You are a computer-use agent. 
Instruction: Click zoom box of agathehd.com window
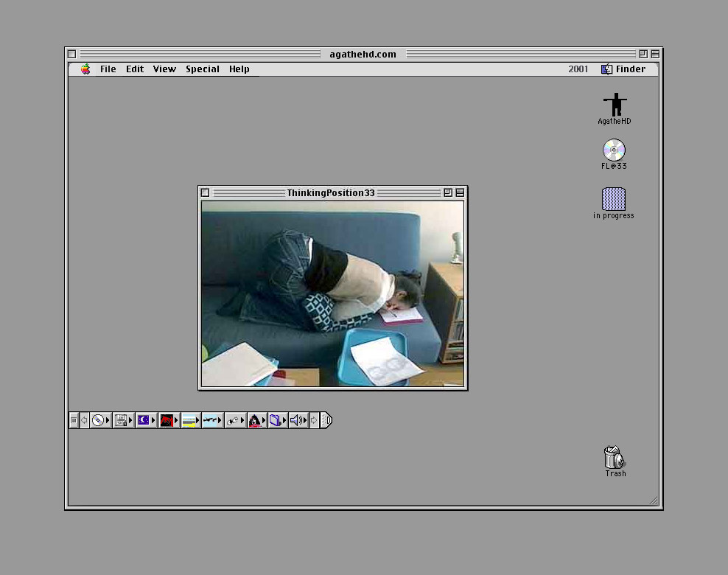point(643,55)
